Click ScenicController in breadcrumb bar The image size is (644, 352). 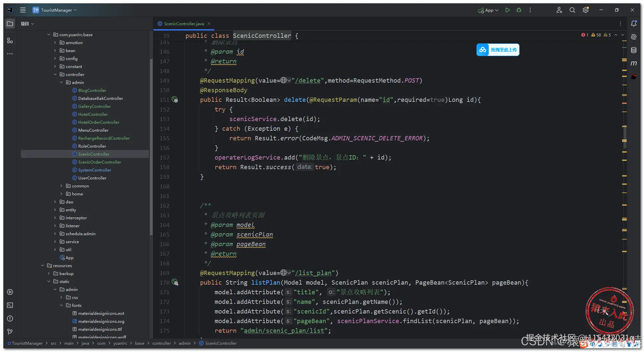tap(221, 343)
